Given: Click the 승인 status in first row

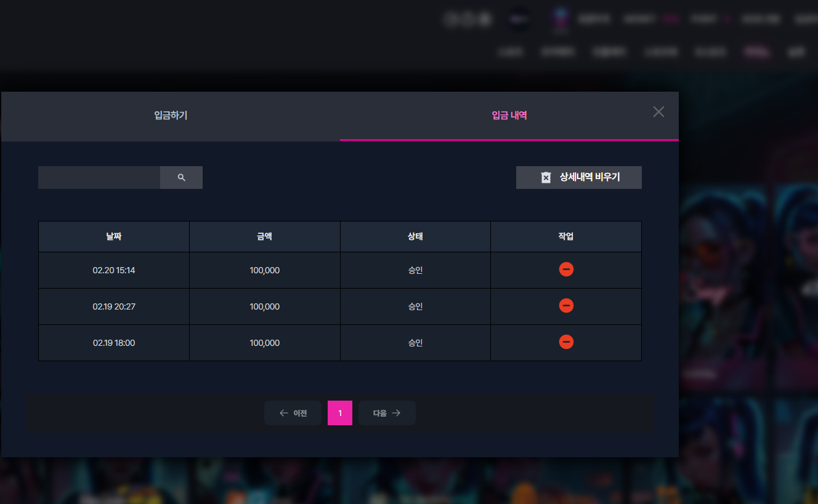Looking at the screenshot, I should [x=415, y=270].
